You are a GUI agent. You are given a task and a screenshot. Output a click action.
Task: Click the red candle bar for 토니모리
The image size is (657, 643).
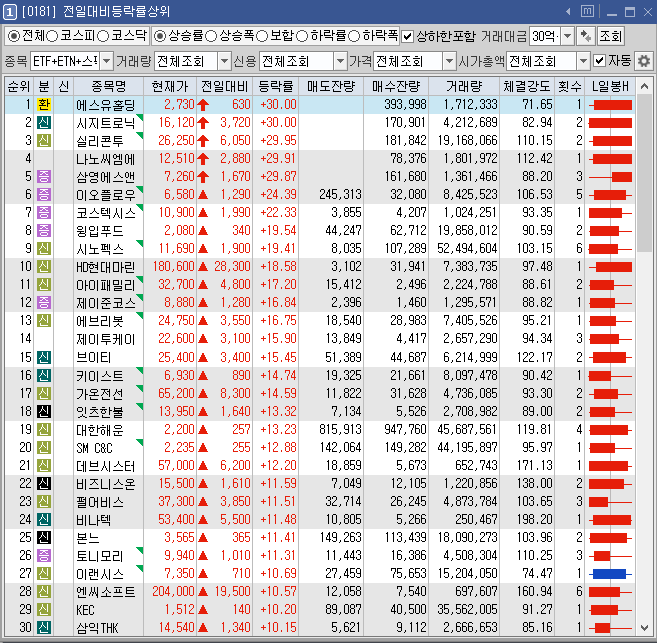click(610, 556)
